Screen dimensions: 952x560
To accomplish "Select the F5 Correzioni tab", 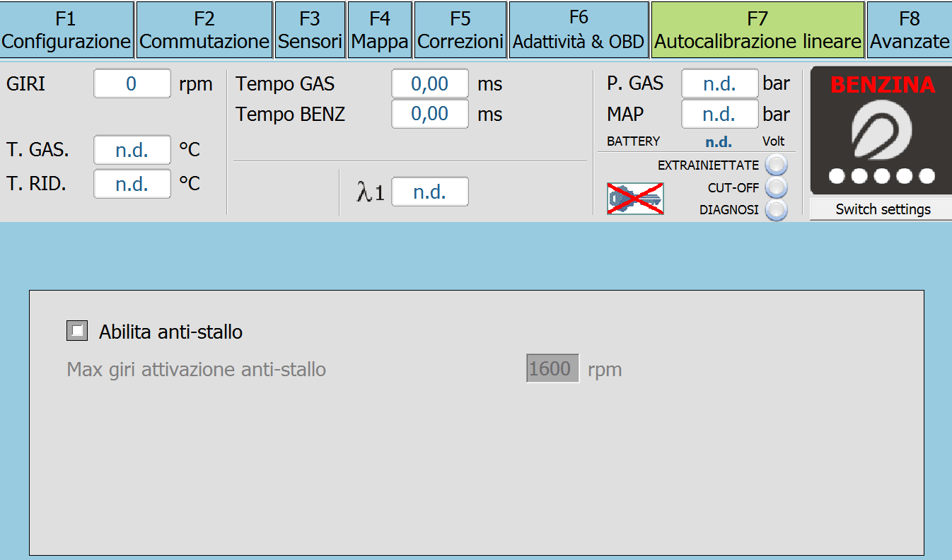I will [460, 30].
